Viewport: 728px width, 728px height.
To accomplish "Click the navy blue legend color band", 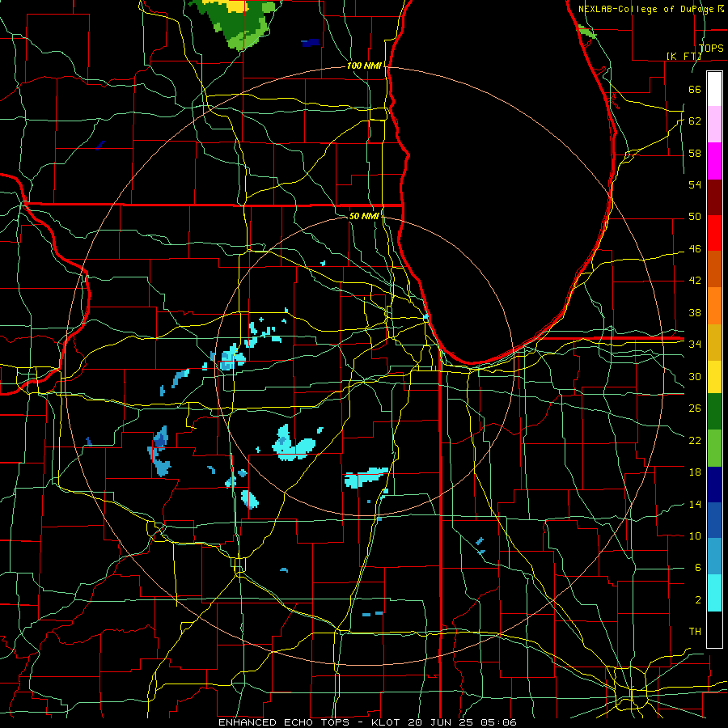I will pyautogui.click(x=714, y=485).
